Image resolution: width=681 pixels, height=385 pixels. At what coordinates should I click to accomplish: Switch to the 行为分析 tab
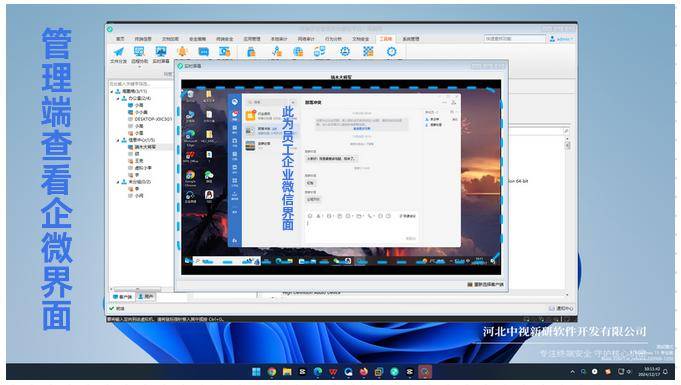click(334, 39)
